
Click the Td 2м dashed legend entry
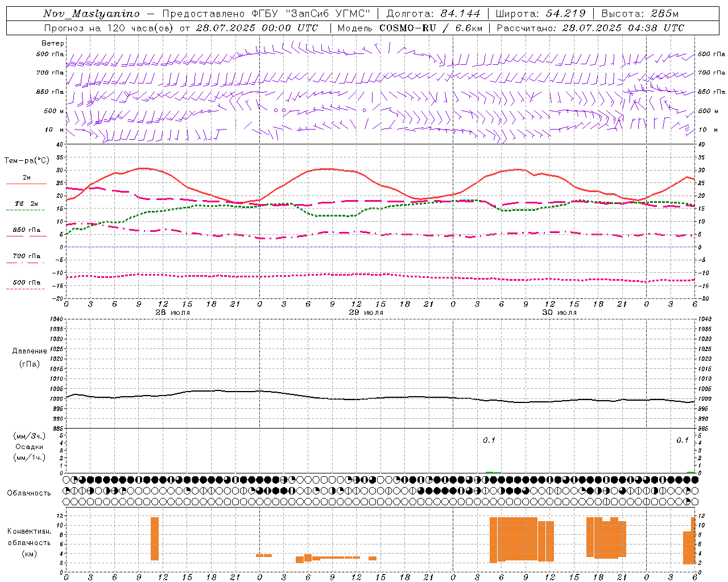click(x=26, y=206)
